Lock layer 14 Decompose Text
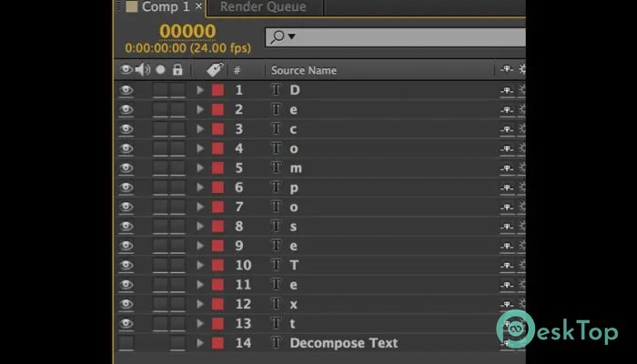Viewport: 637px width, 364px height. click(177, 343)
